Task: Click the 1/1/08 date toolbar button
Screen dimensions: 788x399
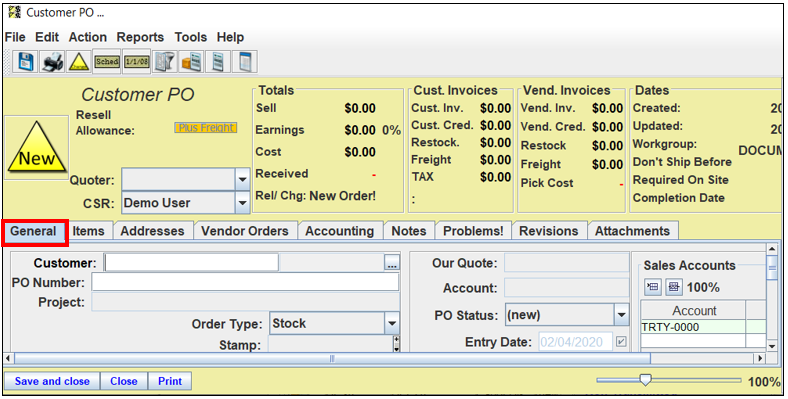Action: click(137, 62)
